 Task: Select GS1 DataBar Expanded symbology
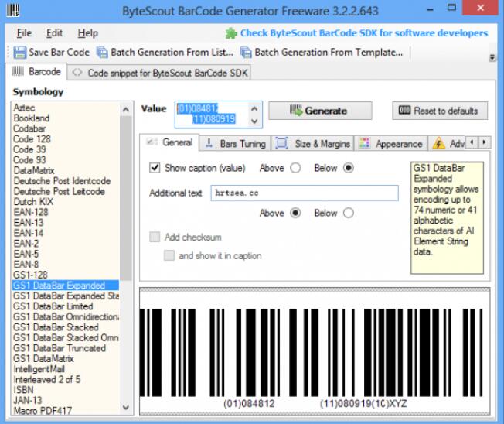pyautogui.click(x=66, y=286)
